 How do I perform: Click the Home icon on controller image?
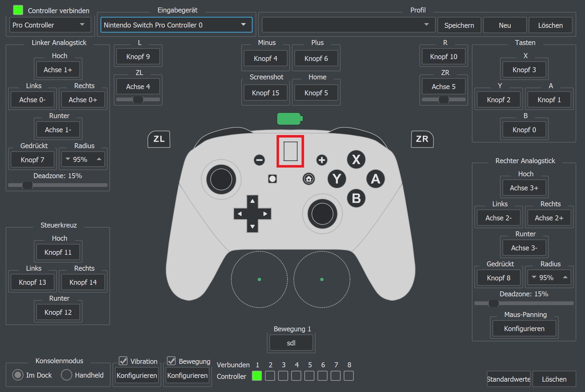[x=309, y=179]
